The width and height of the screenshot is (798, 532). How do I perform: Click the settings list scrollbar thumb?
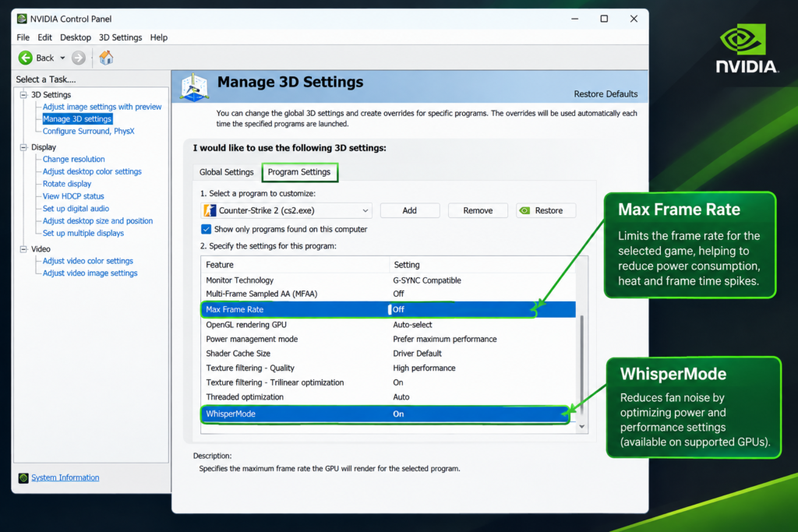pyautogui.click(x=581, y=364)
